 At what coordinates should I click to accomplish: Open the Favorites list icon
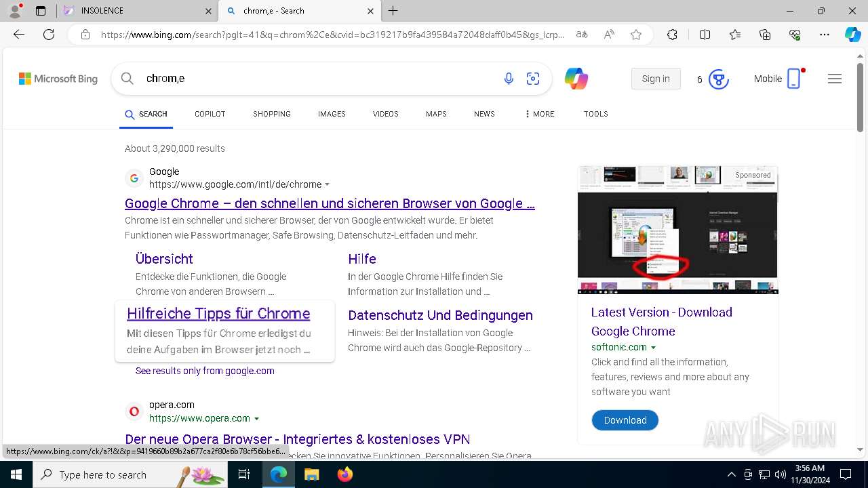(x=735, y=35)
